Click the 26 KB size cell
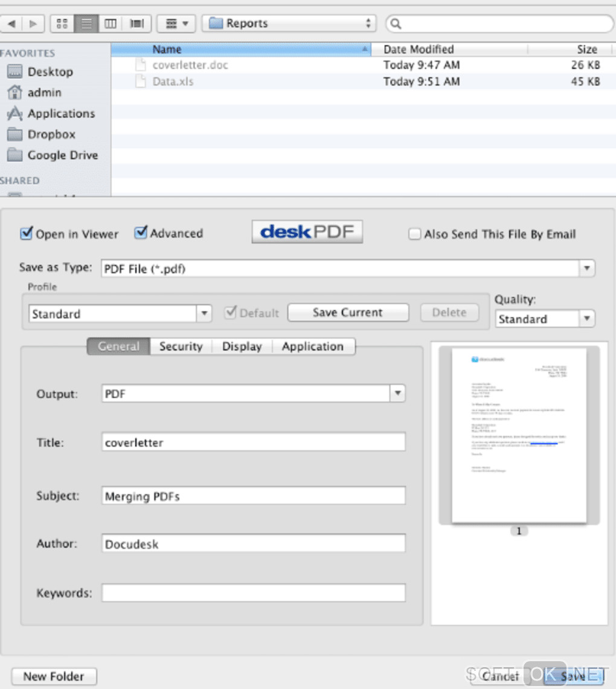 (x=585, y=65)
